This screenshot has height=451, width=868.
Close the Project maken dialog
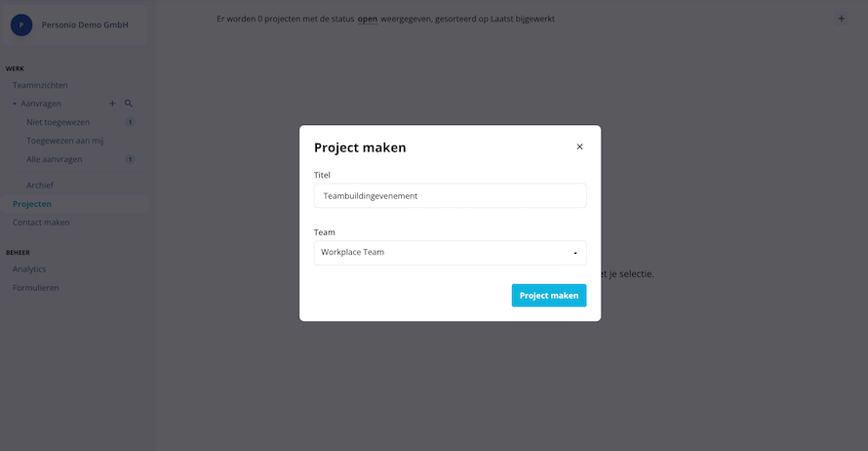tap(579, 146)
